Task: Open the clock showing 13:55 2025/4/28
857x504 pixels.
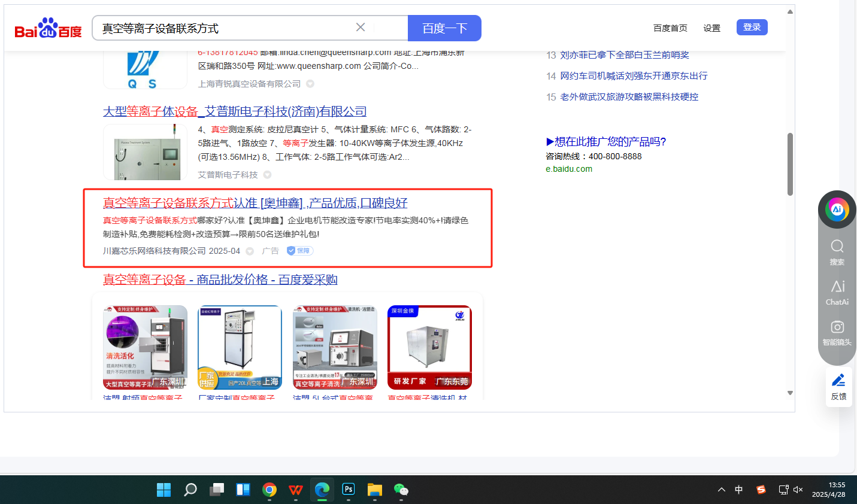Action: click(x=828, y=490)
